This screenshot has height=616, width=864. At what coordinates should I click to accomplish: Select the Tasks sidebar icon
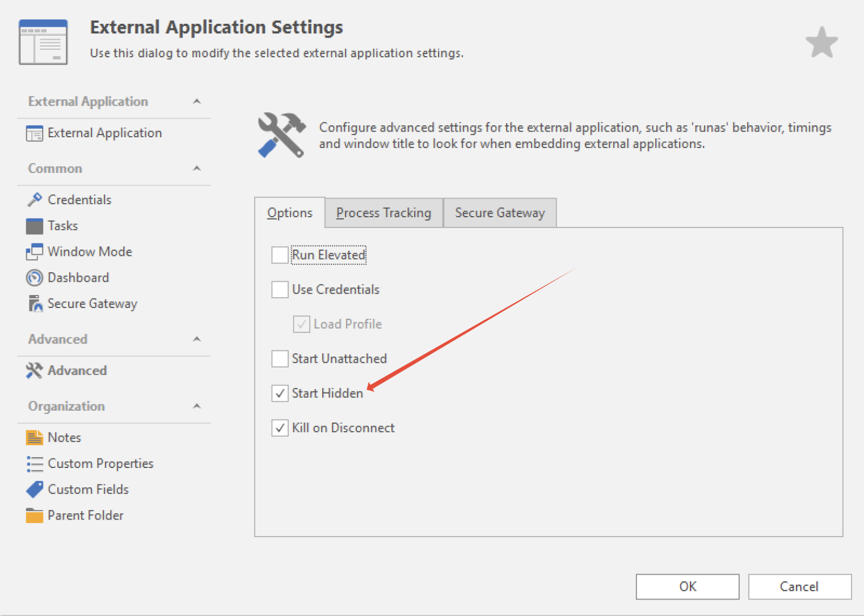[35, 226]
